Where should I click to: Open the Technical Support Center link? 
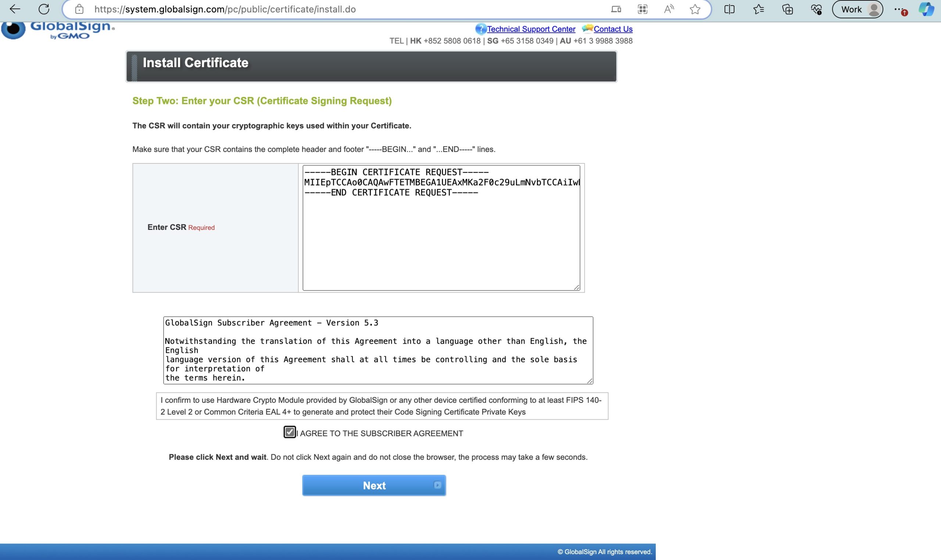pos(530,29)
